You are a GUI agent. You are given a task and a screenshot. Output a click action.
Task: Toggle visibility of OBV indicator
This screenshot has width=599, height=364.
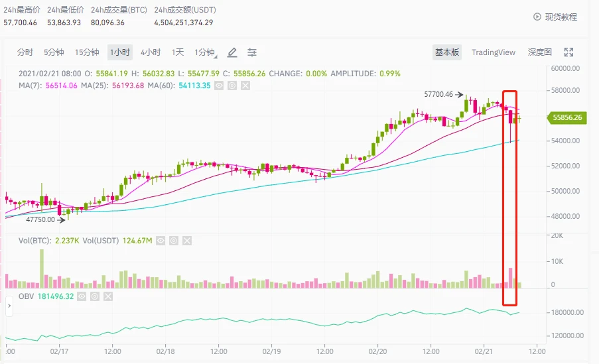point(82,296)
